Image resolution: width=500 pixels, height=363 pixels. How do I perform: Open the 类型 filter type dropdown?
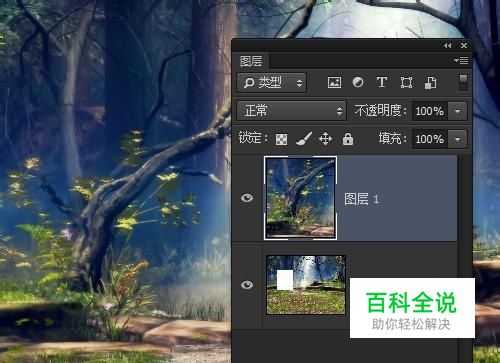click(x=271, y=82)
